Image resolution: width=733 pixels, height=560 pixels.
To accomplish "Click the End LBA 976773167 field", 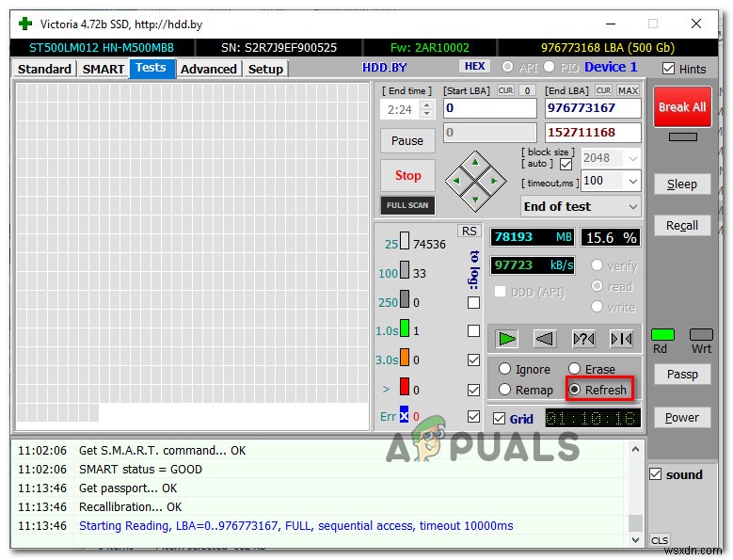I will point(593,108).
